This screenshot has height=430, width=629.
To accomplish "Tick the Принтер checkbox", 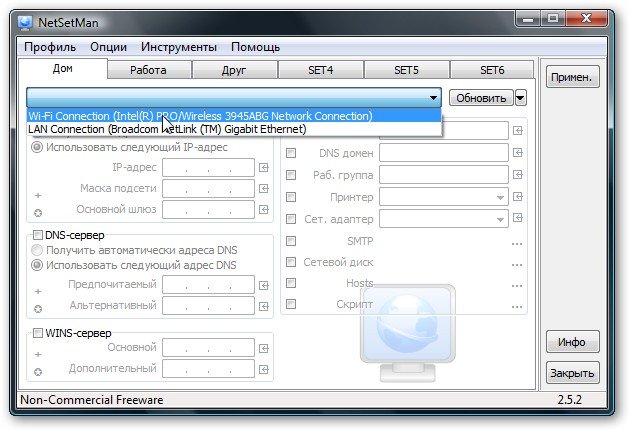I will click(291, 197).
